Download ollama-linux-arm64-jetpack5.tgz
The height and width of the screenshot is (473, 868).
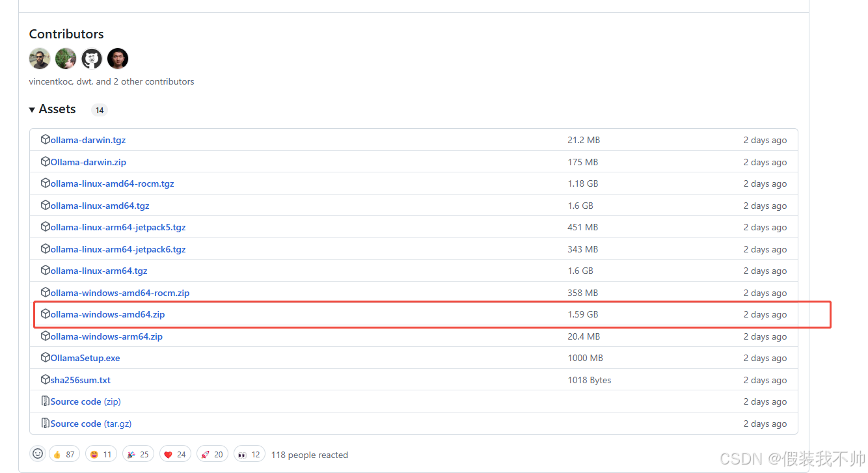point(118,227)
